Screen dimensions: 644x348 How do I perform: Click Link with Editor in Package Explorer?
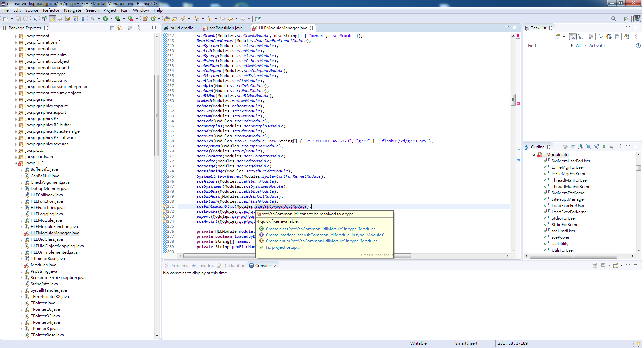tap(119, 28)
